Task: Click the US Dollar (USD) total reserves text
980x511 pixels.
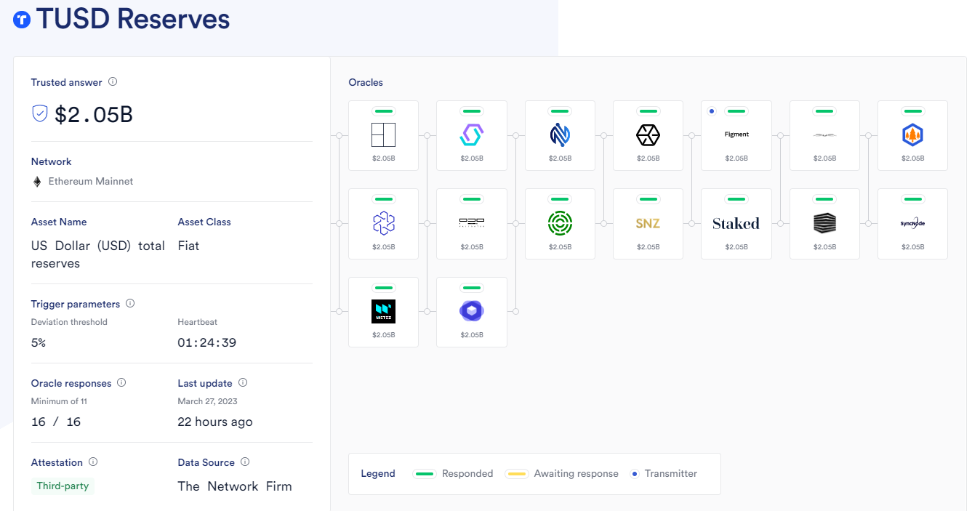Action: (x=98, y=254)
